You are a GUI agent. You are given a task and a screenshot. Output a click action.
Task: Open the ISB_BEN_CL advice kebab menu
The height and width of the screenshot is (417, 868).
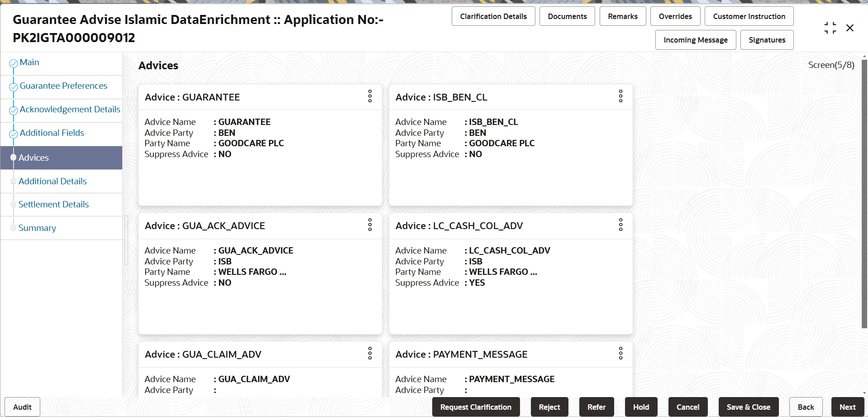(620, 96)
